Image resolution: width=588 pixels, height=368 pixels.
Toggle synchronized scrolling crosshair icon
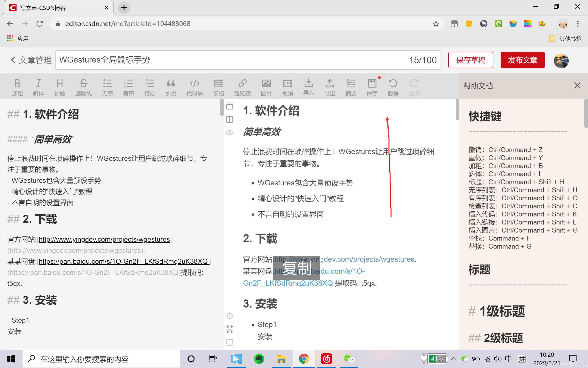230,316
